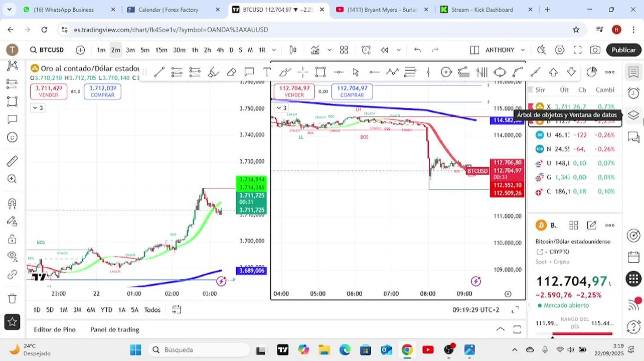644x361 pixels.
Task: Click the add symbol plus icon
Action: 80,50
